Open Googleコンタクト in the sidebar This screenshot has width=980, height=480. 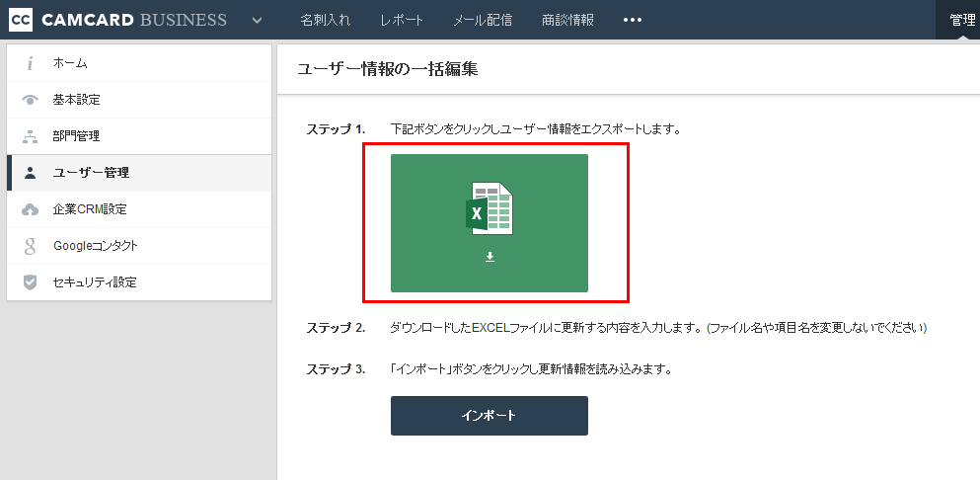click(x=139, y=246)
